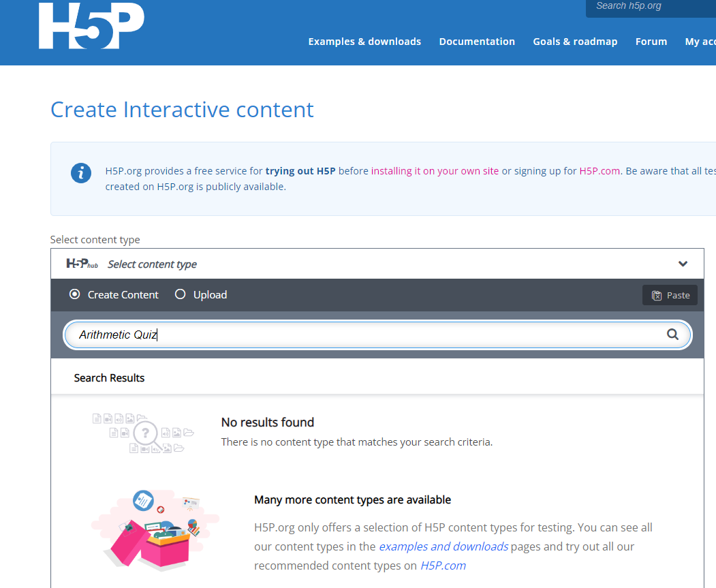Image resolution: width=716 pixels, height=588 pixels.
Task: Open Documentation menu item
Action: click(477, 42)
